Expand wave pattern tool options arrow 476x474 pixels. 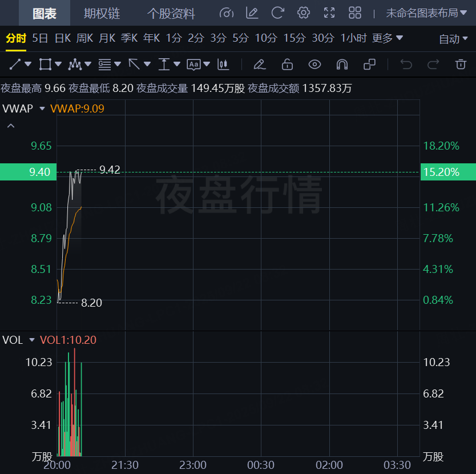point(88,64)
